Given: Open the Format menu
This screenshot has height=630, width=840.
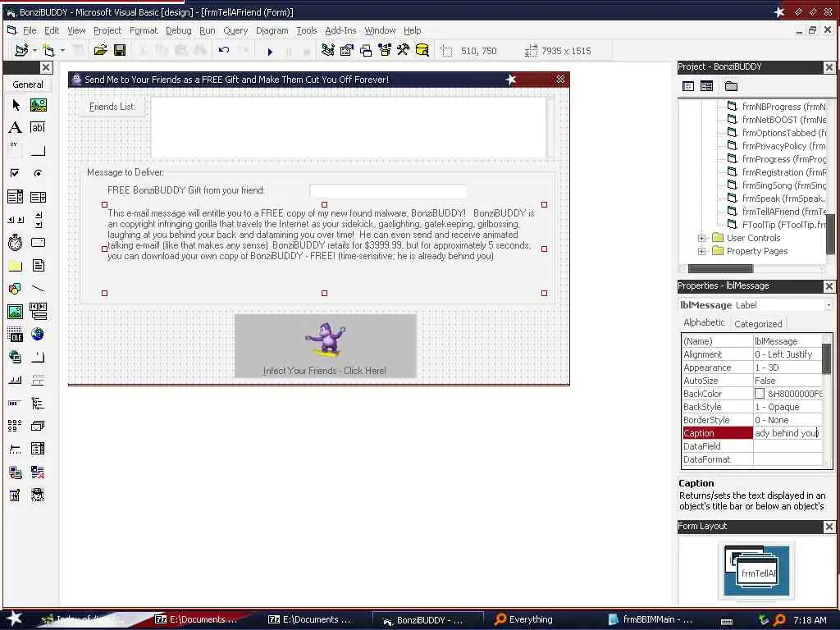Looking at the screenshot, I should (144, 30).
